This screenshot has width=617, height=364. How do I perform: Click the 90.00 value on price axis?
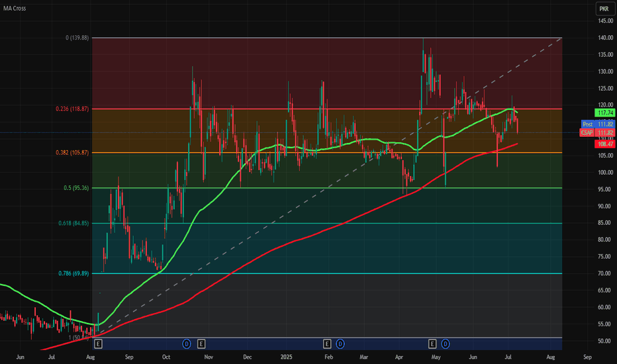pyautogui.click(x=606, y=206)
